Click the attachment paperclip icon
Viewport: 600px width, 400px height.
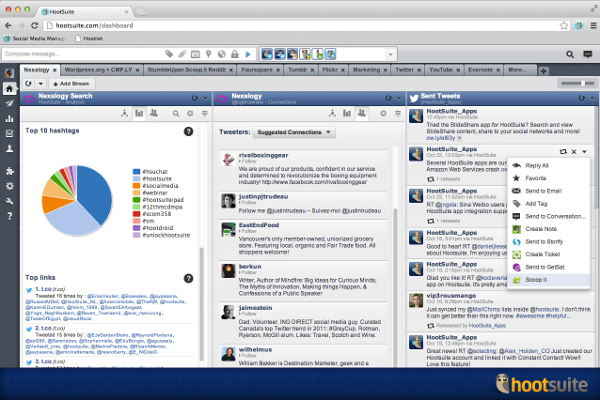tap(182, 54)
